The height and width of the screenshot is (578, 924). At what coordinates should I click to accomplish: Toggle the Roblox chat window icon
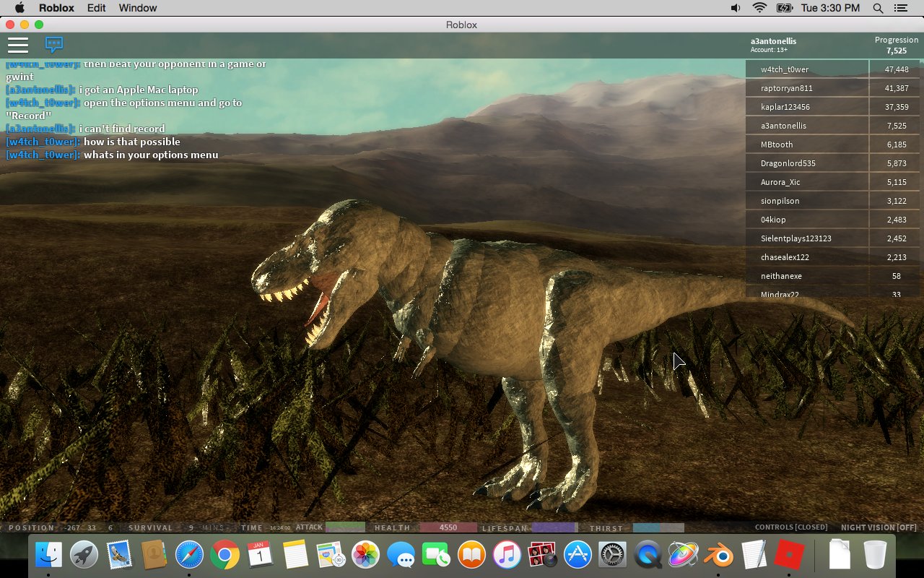pos(54,45)
